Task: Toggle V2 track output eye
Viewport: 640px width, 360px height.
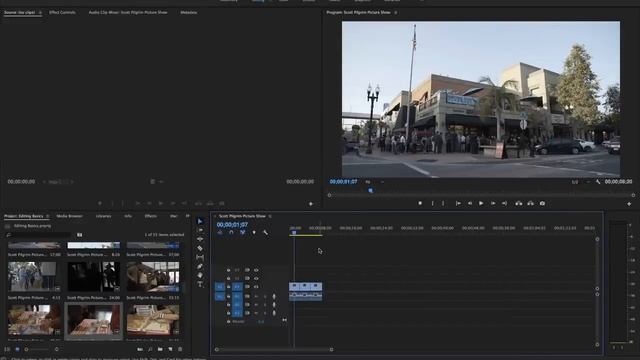Action: click(256, 278)
